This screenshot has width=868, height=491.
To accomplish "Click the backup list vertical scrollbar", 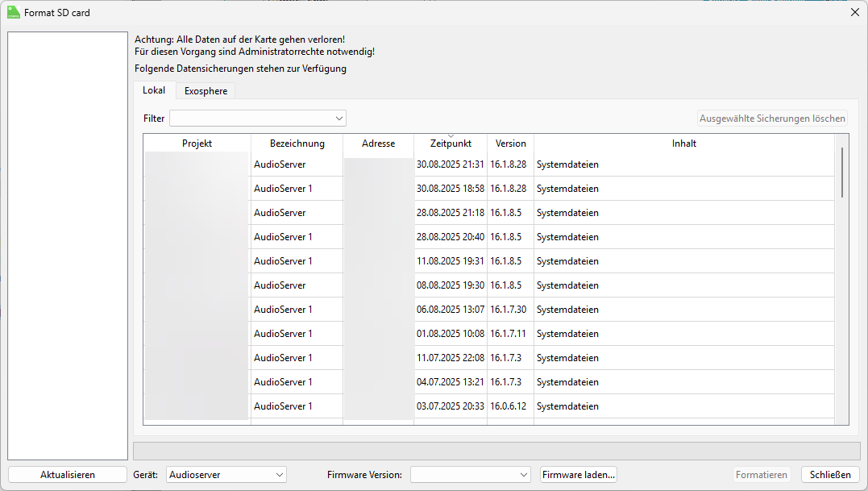I will (842, 172).
